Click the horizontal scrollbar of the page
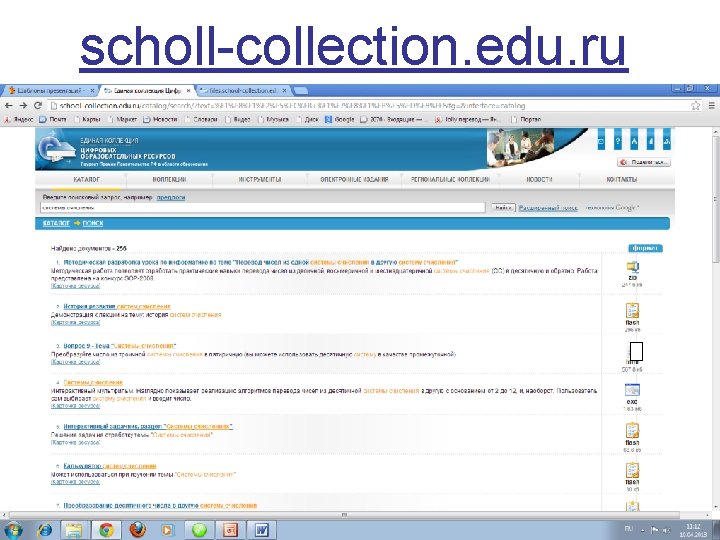The height and width of the screenshot is (540, 720). point(344,515)
